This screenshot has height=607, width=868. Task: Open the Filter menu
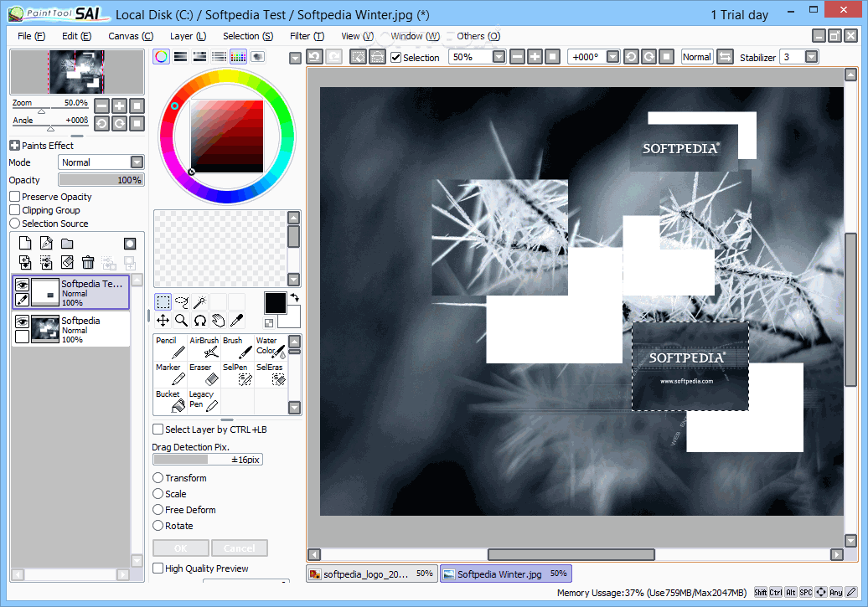click(x=307, y=36)
